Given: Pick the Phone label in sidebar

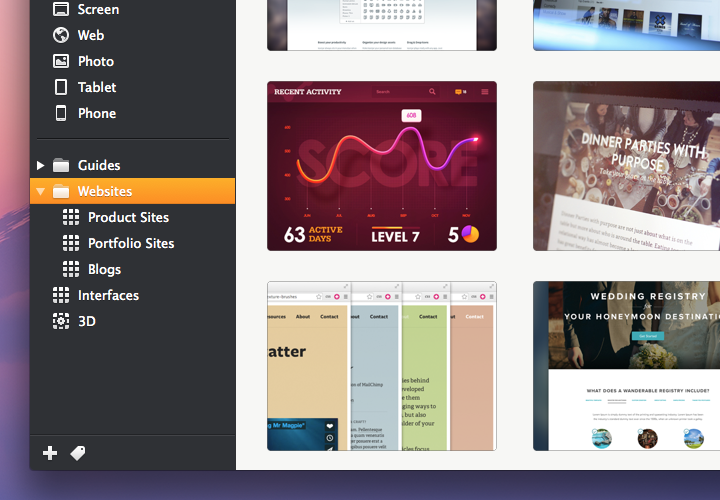Looking at the screenshot, I should 97,113.
